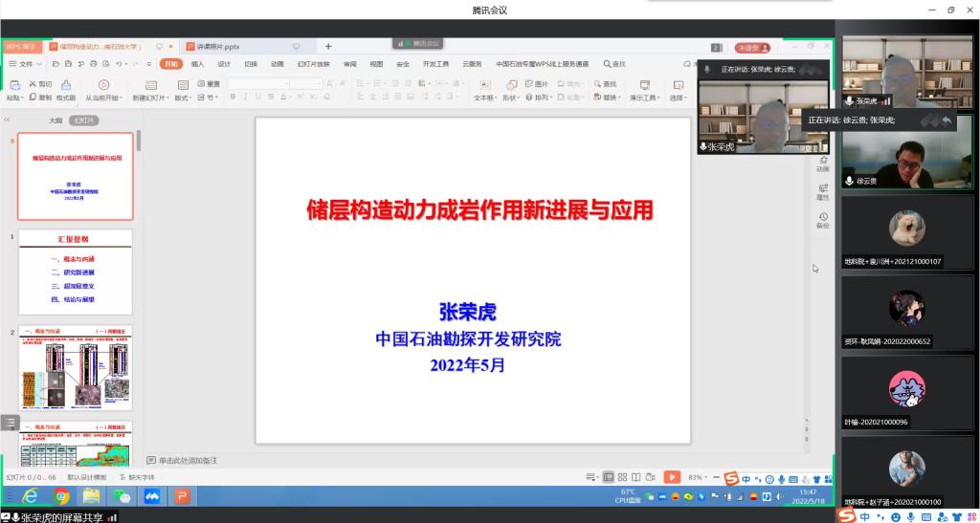The image size is (980, 523).
Task: Start slideshow from current slide icon
Action: pos(102,86)
